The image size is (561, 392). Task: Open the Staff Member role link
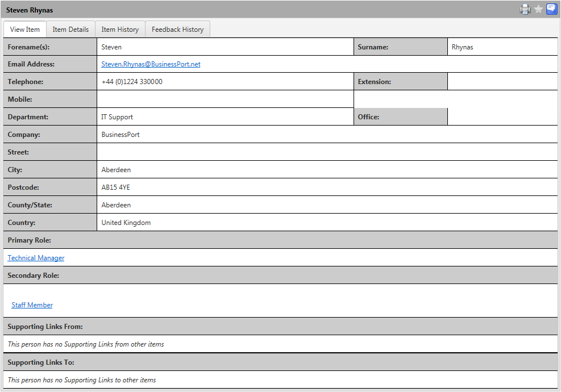coord(32,305)
